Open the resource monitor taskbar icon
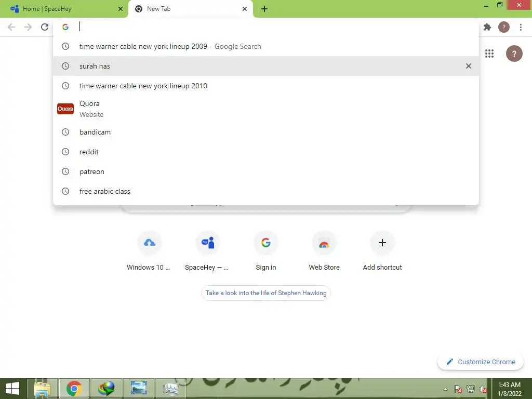This screenshot has width=532, height=399. pyautogui.click(x=170, y=389)
